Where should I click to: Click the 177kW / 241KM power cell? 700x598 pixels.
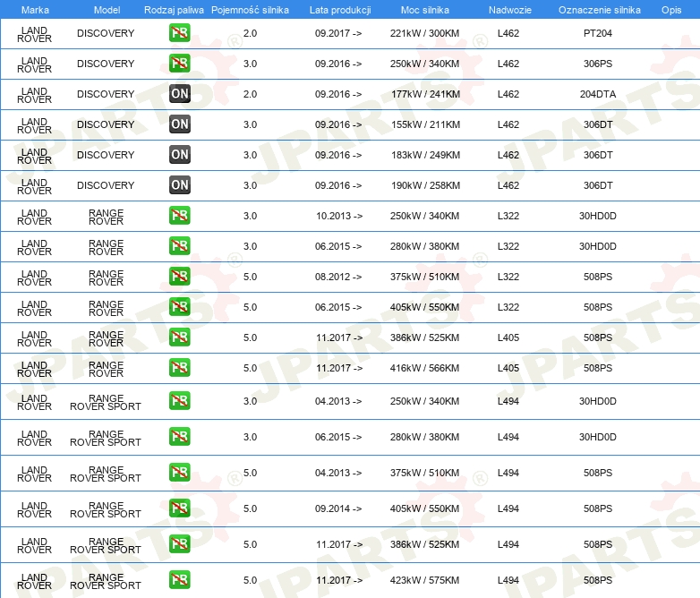(x=425, y=94)
